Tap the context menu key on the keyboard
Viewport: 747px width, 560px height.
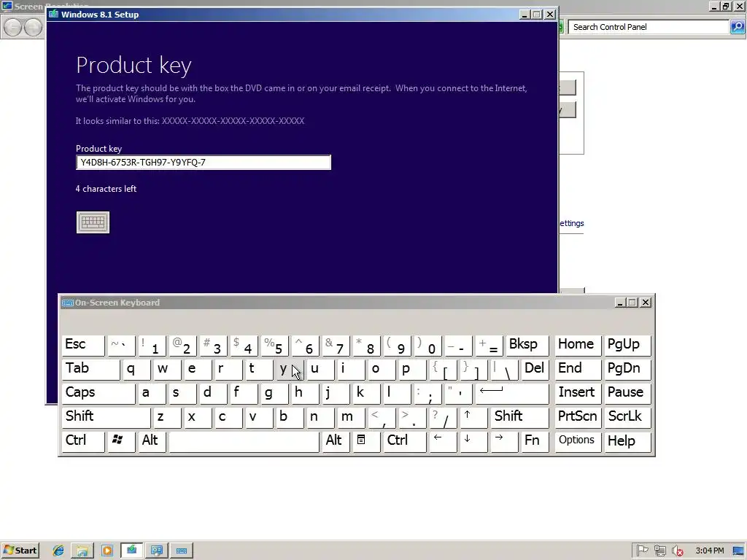coord(366,440)
